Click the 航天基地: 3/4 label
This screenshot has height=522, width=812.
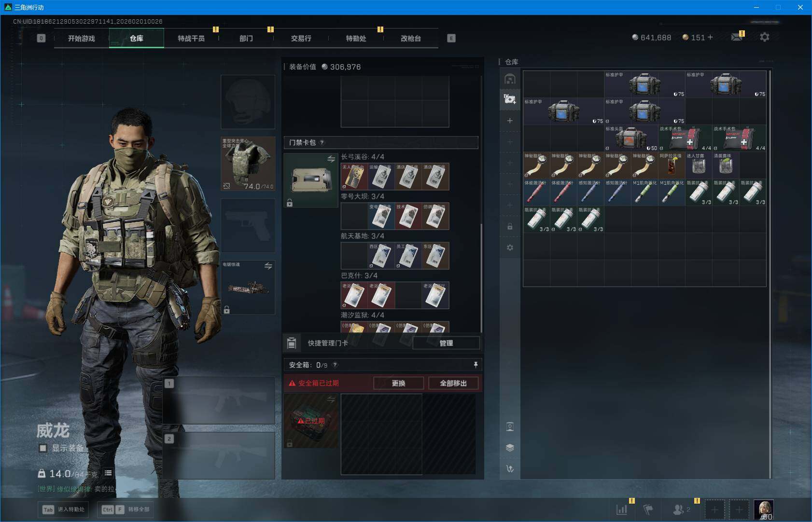[x=363, y=236]
